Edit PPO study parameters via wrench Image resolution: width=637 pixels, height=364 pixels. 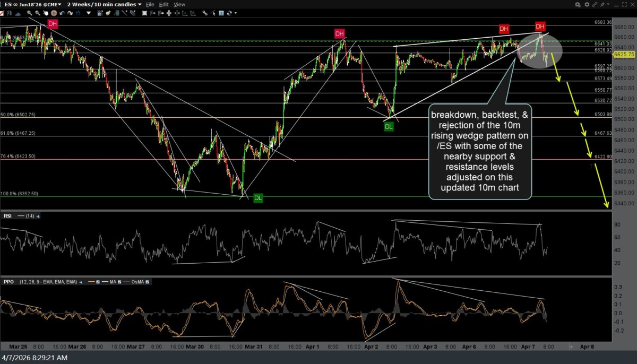[80, 282]
